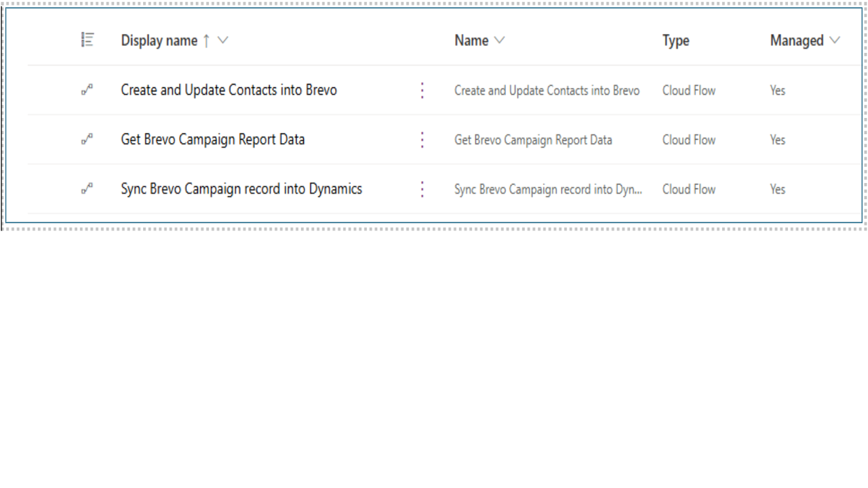Select Name cell for Get Brevo Campaign Report Data
Image resolution: width=868 pixels, height=488 pixels.
tap(533, 140)
